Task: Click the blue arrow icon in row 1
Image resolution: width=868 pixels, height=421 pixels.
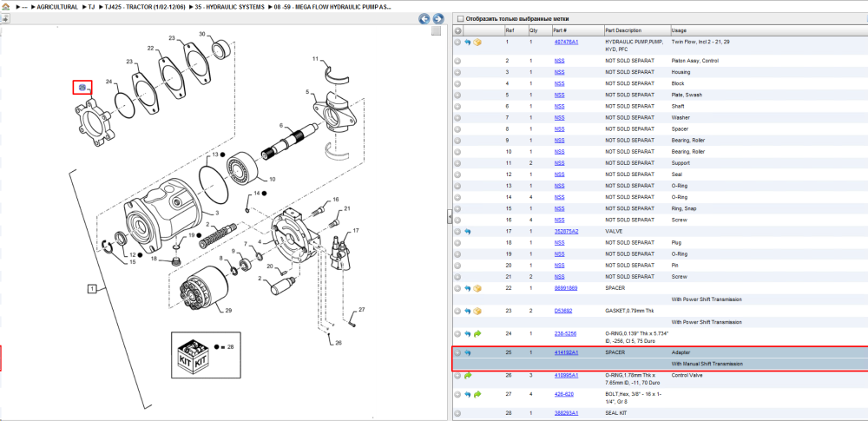Action: 467,42
